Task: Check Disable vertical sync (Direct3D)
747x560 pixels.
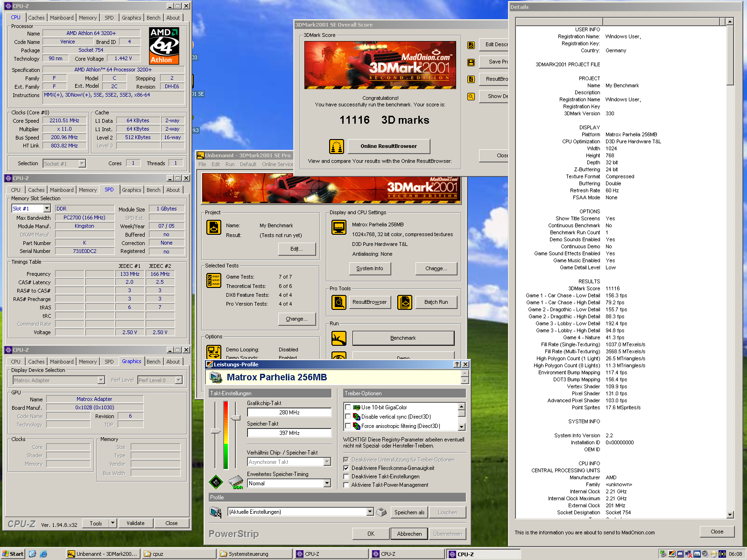Action: click(348, 417)
